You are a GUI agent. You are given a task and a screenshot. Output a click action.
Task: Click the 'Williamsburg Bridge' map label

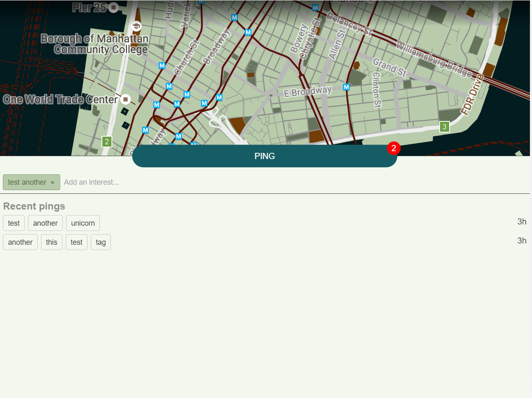click(434, 59)
